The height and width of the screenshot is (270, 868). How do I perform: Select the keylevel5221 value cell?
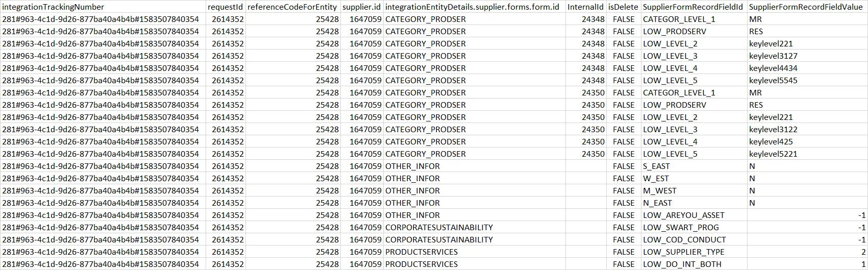click(x=773, y=154)
